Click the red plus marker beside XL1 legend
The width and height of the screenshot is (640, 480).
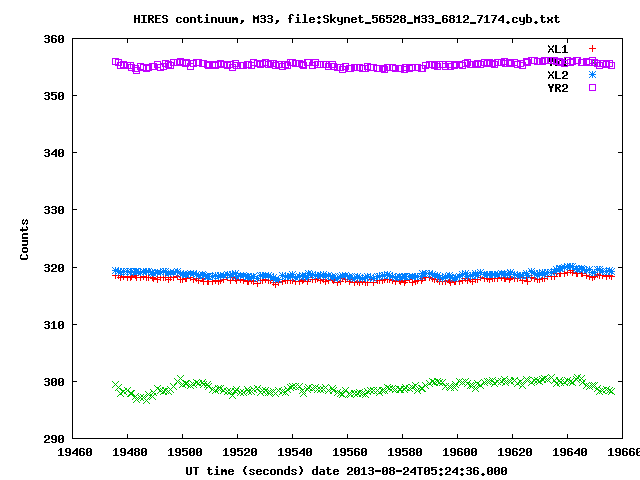click(592, 49)
